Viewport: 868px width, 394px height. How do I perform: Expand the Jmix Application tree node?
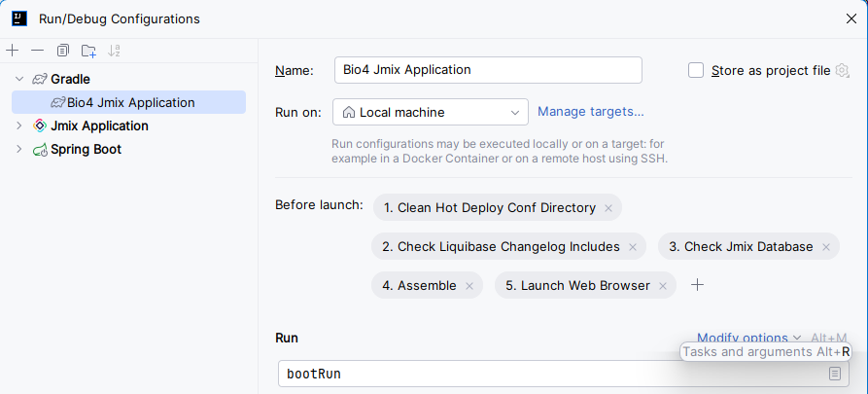click(18, 125)
